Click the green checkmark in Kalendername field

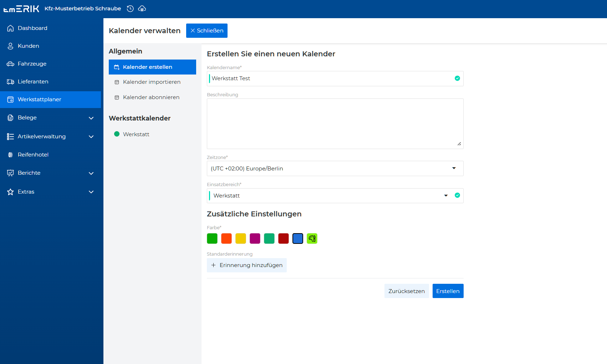pyautogui.click(x=457, y=78)
